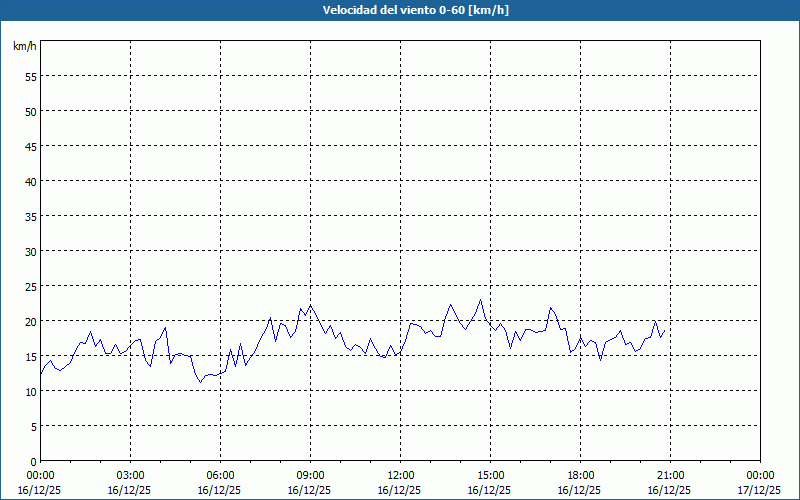Click the 25 value on the Y axis
The width and height of the screenshot is (800, 500).
tap(31, 286)
